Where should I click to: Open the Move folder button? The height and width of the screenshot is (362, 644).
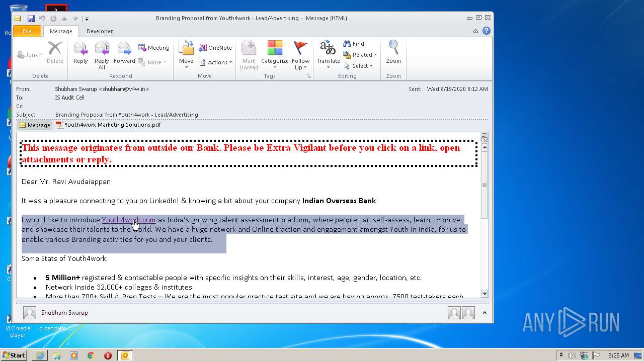coord(186,55)
